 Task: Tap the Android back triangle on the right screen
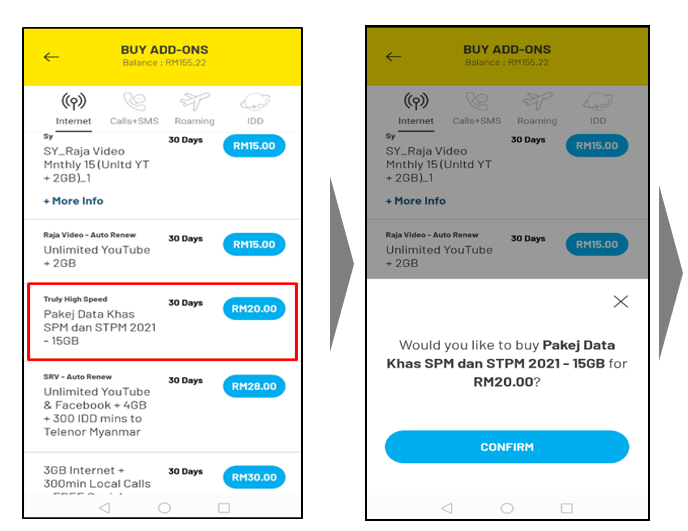coord(448,508)
